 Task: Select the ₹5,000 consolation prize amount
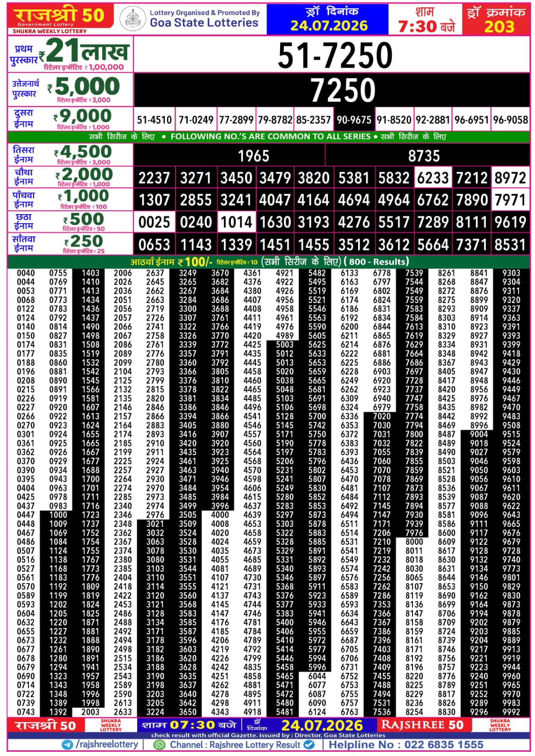pyautogui.click(x=84, y=87)
